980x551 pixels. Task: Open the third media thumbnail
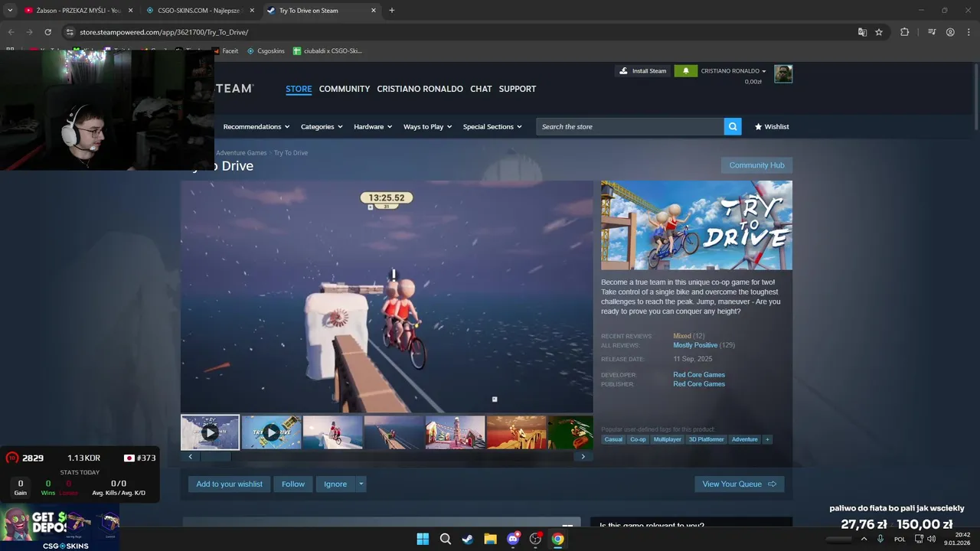tap(332, 432)
